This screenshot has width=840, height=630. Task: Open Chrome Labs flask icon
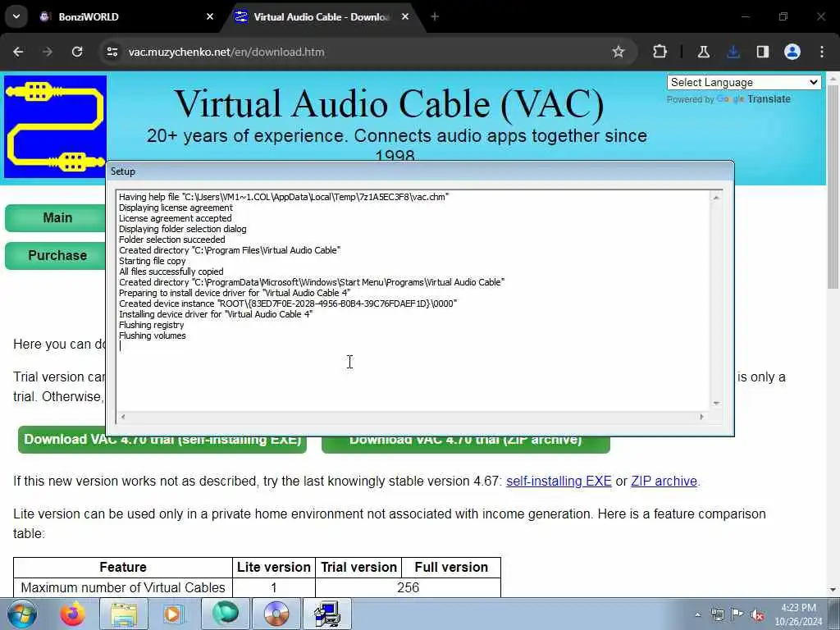coord(703,52)
